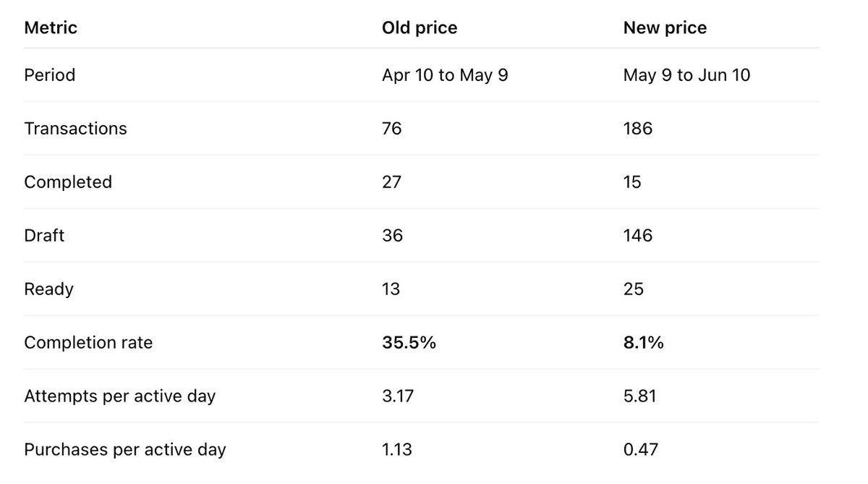Select Purchases per active day label
This screenshot has height=484, width=868.
tap(125, 449)
